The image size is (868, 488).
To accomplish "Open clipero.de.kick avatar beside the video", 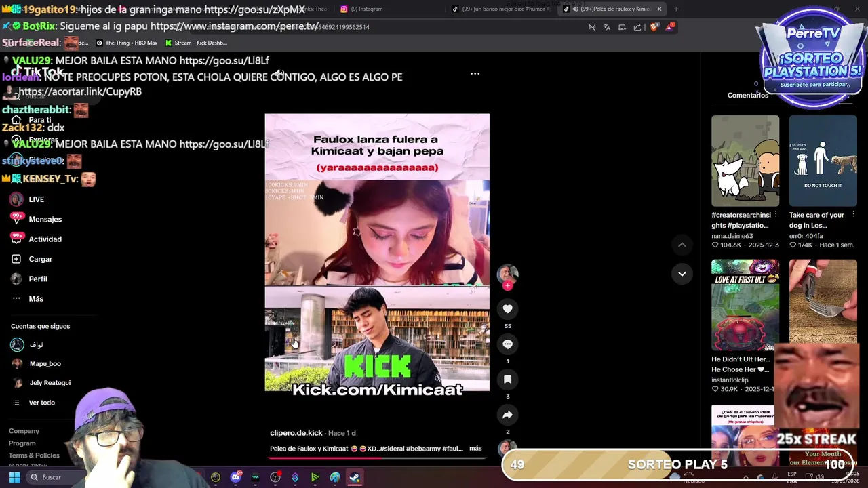I will (x=507, y=273).
